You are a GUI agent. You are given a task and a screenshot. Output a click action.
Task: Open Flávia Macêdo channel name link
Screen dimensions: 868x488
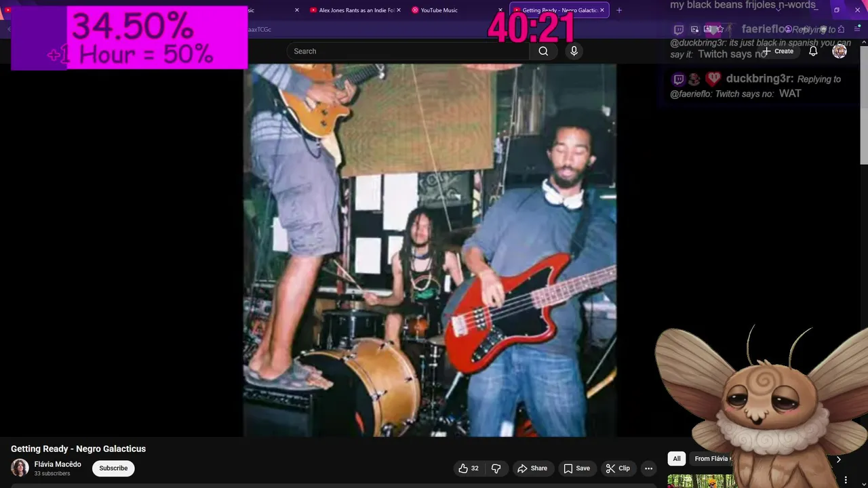58,464
